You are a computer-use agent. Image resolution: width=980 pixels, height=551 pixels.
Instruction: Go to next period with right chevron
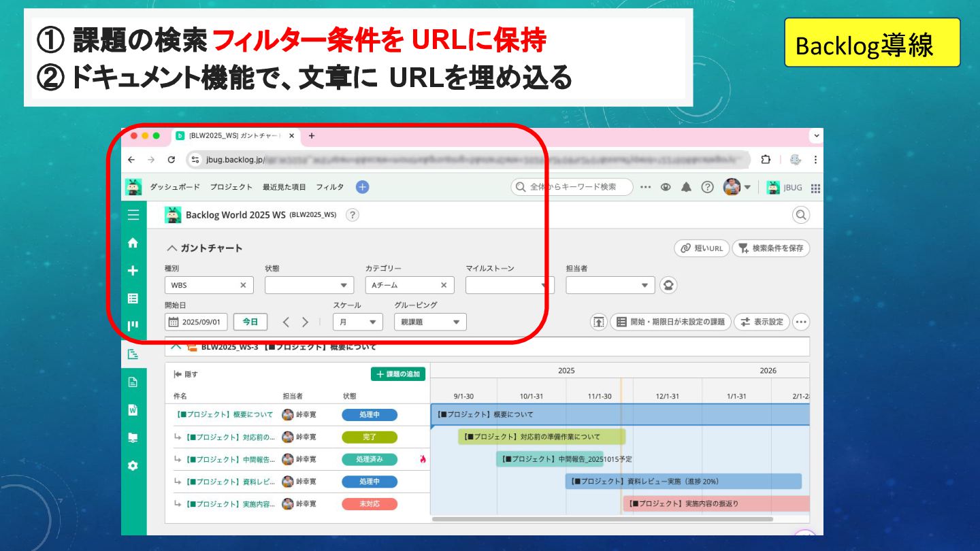pos(306,322)
